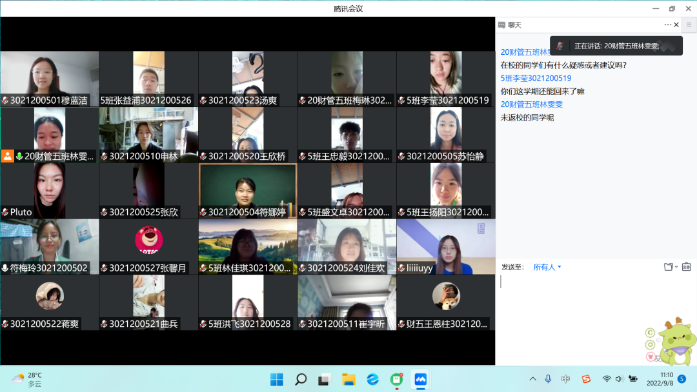Expand the system tray hidden icons chevron
The width and height of the screenshot is (697, 392).
tap(533, 379)
